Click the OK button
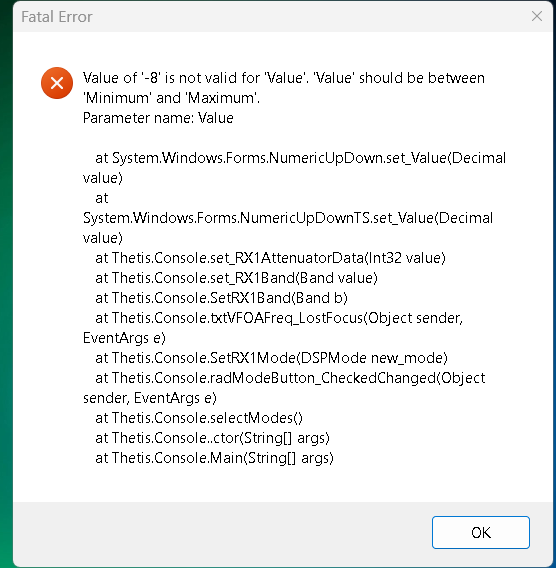The width and height of the screenshot is (556, 568). (481, 532)
